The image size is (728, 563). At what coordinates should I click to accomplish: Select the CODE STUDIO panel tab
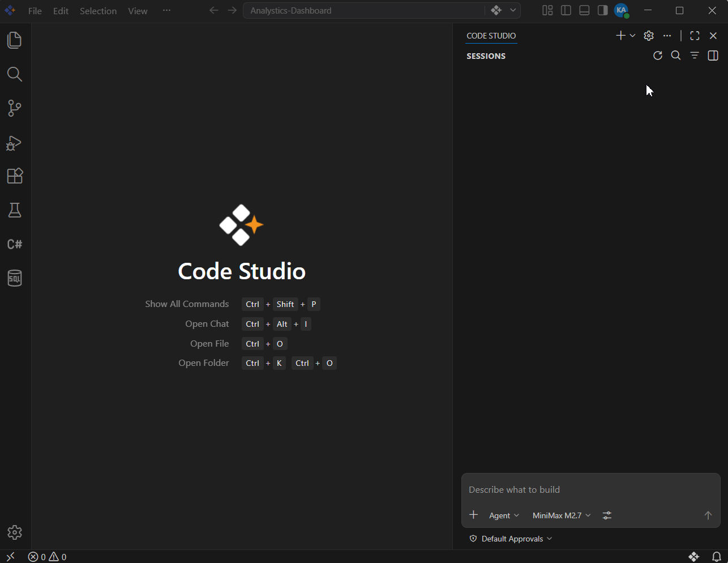click(x=491, y=36)
